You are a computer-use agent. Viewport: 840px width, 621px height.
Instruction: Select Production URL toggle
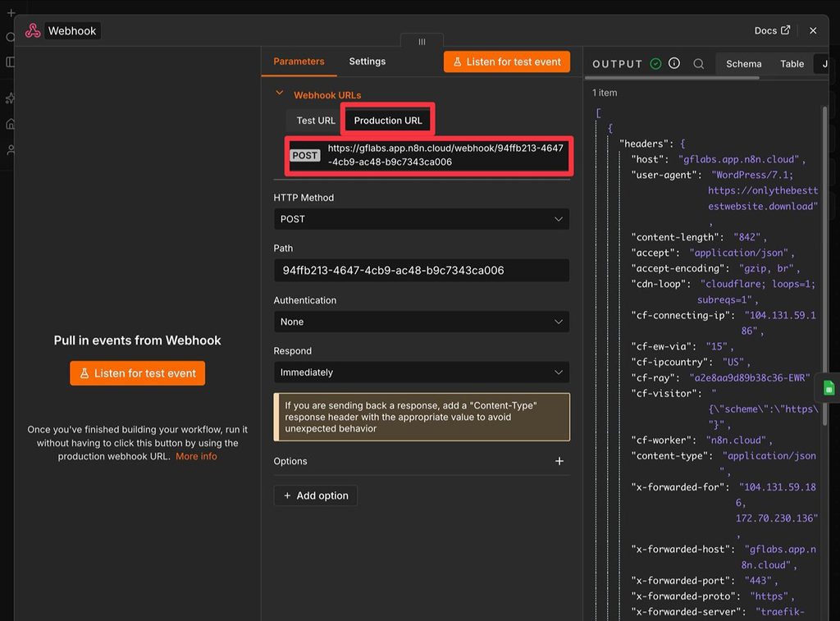coord(388,121)
